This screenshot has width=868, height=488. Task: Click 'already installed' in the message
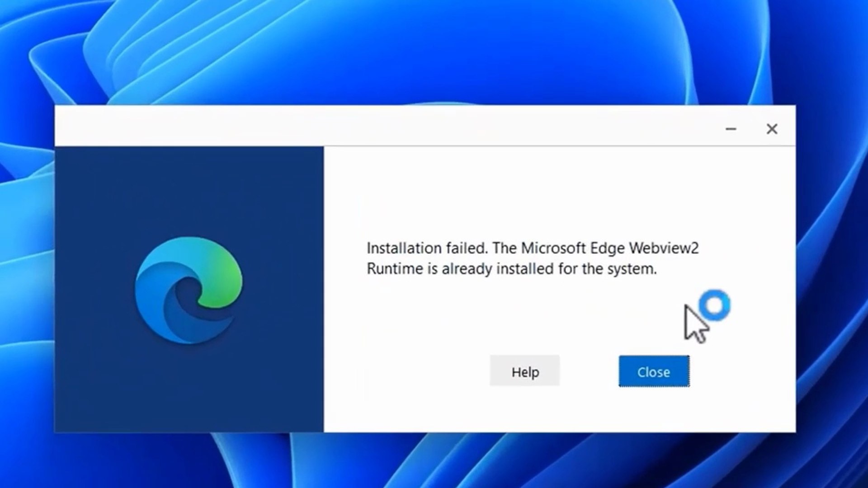pos(497,269)
